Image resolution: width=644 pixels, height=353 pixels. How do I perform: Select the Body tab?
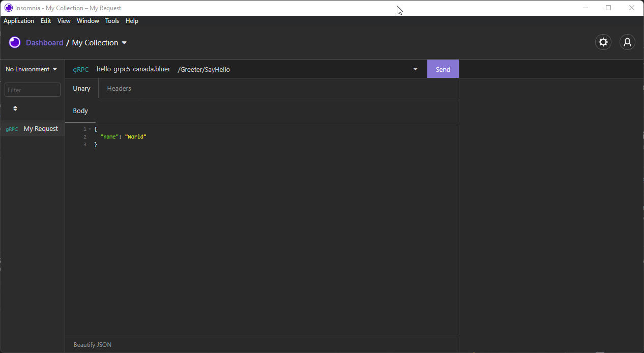pyautogui.click(x=80, y=111)
